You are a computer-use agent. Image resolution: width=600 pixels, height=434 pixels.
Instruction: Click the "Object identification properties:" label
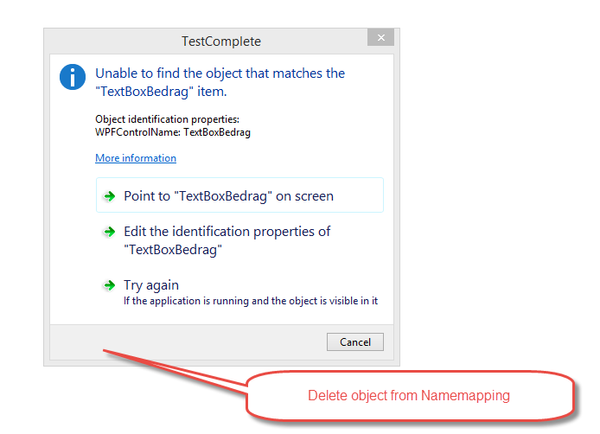pos(160,120)
